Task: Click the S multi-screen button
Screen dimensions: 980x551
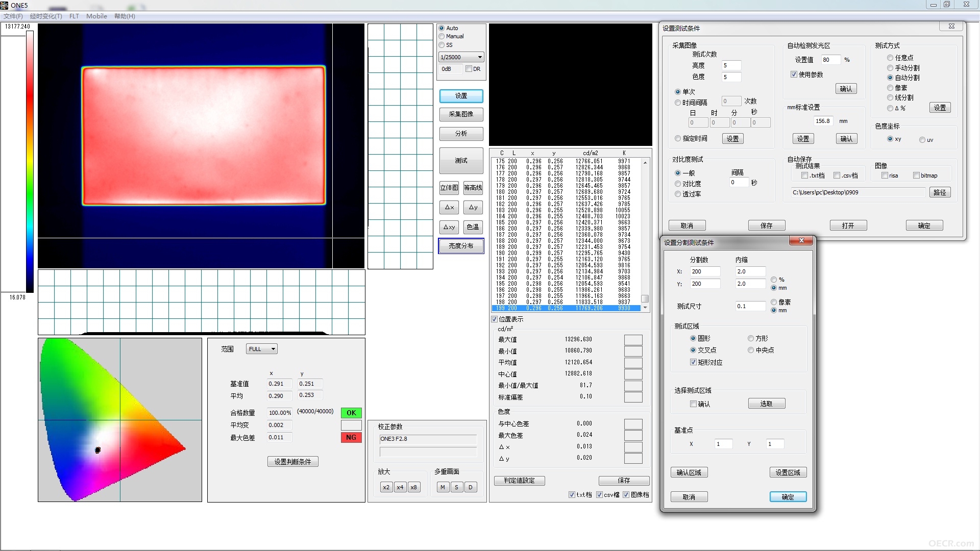Action: click(456, 487)
